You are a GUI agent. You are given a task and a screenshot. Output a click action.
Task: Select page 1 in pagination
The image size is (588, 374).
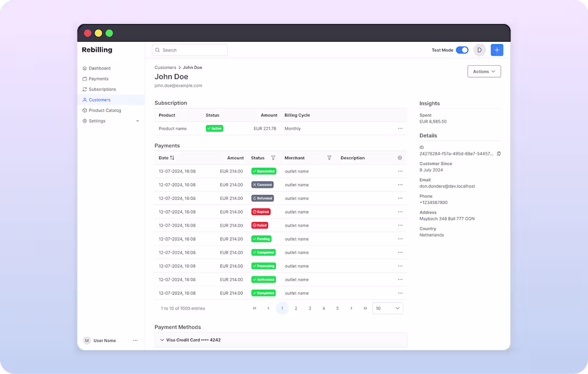[x=282, y=308]
